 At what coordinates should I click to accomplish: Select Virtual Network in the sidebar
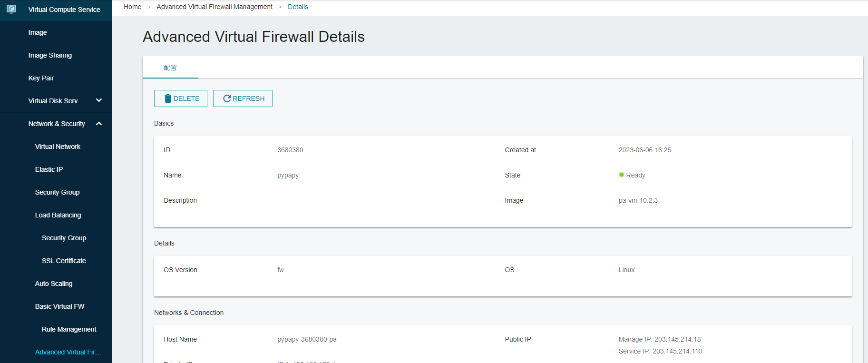58,147
